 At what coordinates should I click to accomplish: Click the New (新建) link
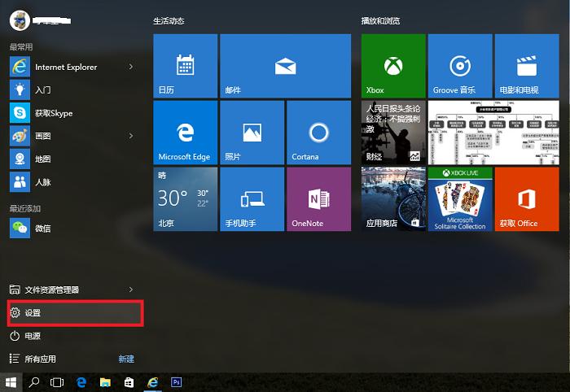(x=126, y=359)
